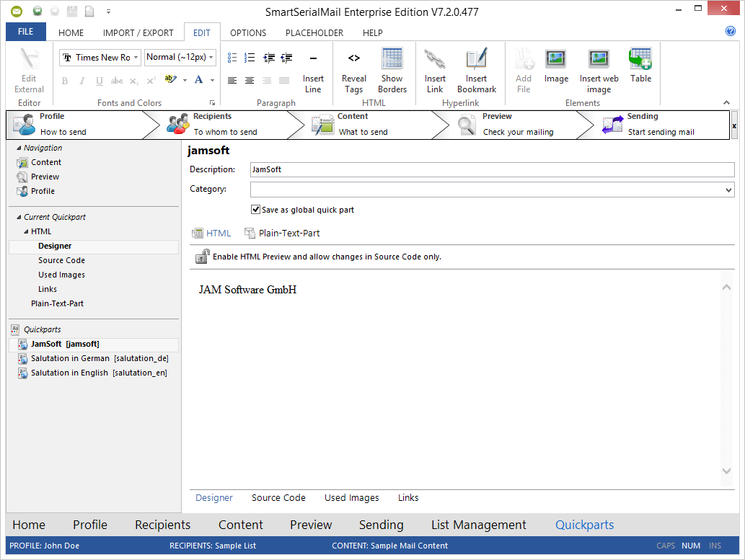Select Salutation in German quickpart
This screenshot has height=560, width=745.
pos(94,359)
